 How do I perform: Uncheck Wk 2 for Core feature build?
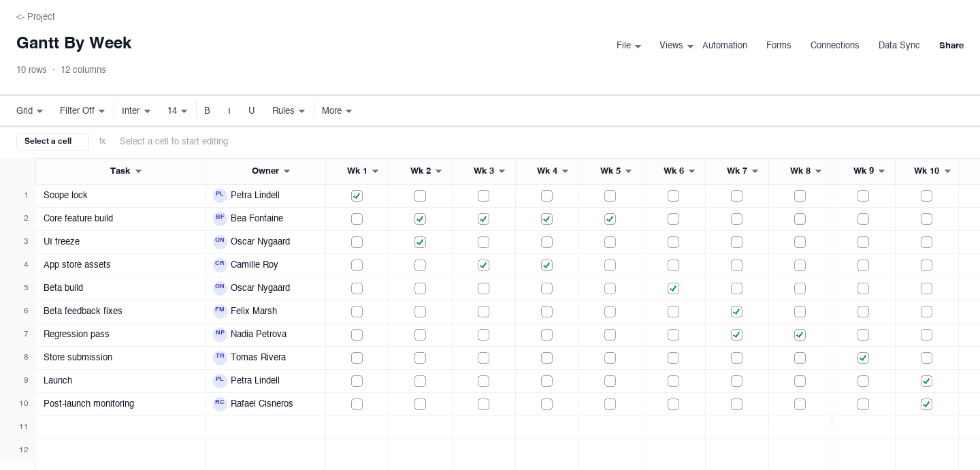[x=420, y=219]
